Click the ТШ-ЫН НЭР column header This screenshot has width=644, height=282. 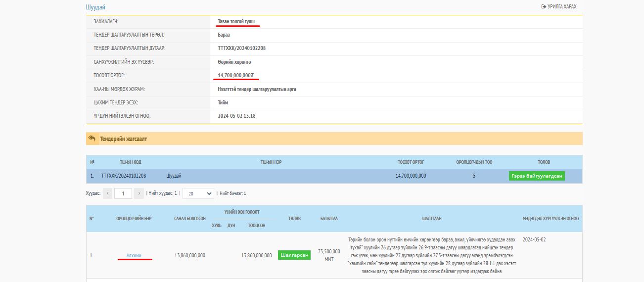tap(271, 162)
